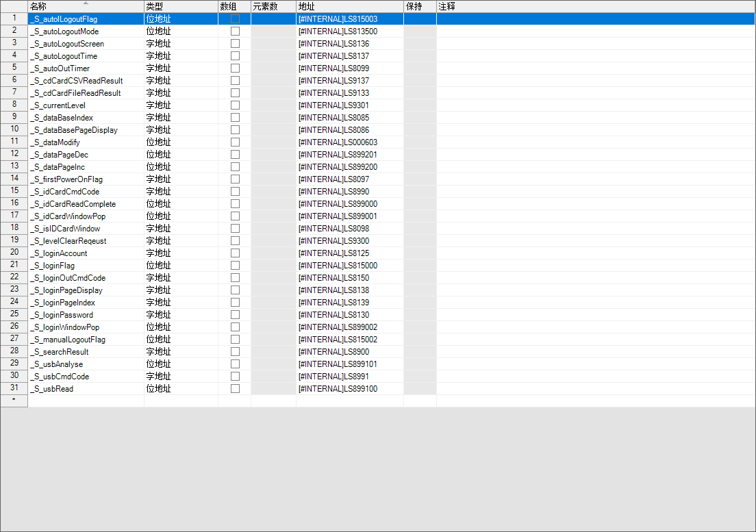Screen dimensions: 756x532
Task: Enable array checkbox for _S_loginFlag
Action: coord(235,266)
